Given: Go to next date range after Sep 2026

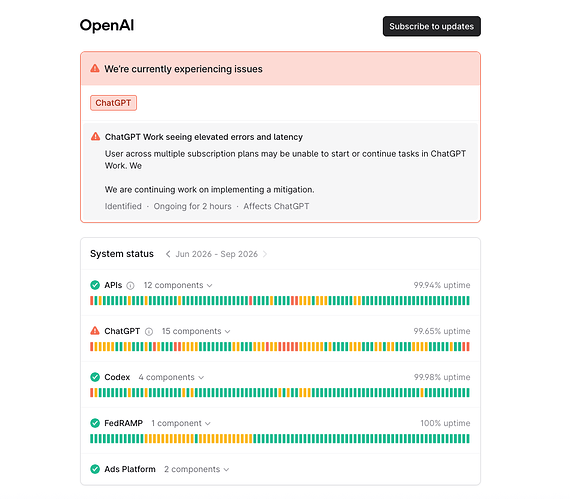Looking at the screenshot, I should coord(265,254).
